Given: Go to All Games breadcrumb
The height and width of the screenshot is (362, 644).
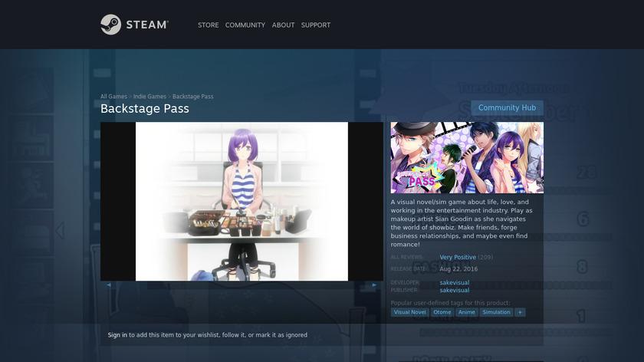Looking at the screenshot, I should click(113, 97).
